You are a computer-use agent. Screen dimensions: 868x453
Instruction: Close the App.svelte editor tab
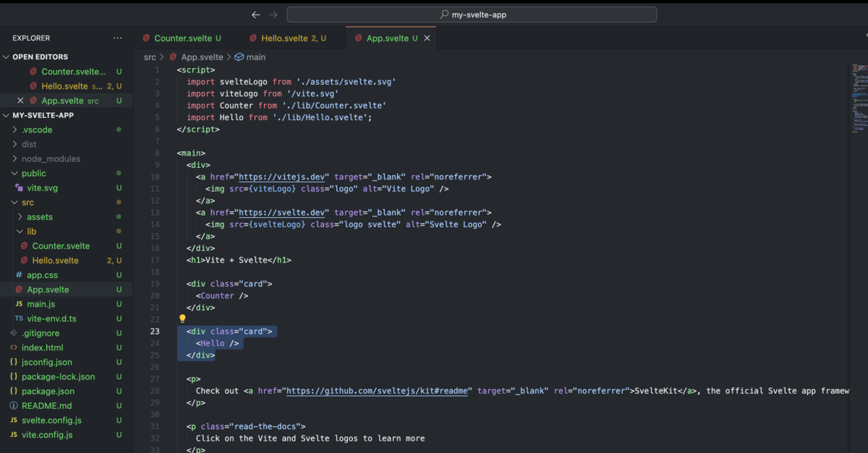427,38
